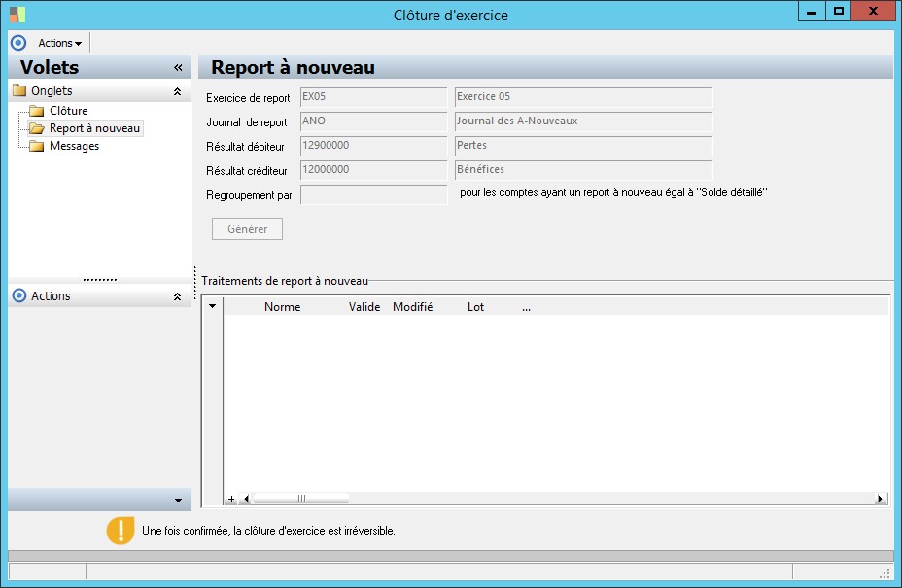Collapse the Volets side panel
This screenshot has width=902, height=588.
click(178, 67)
